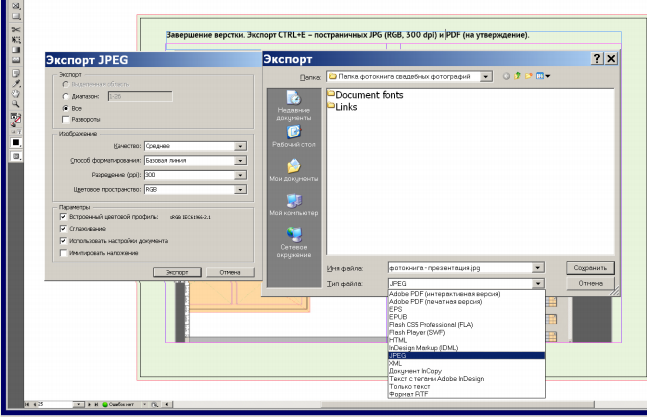Open the formatting method dropdown
The image size is (647, 417).
coord(240,160)
